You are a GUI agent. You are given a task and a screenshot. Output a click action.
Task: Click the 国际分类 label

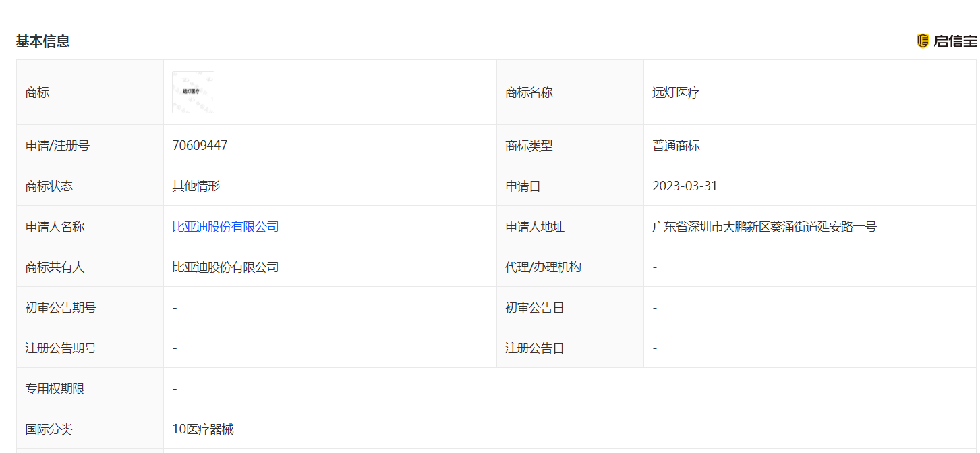coord(49,429)
